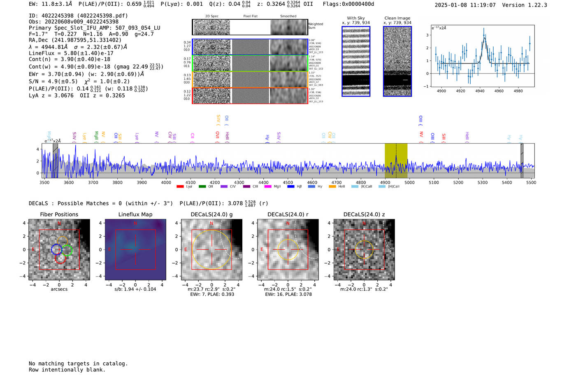Click the CIII legend swatch
Image resolution: width=576 pixels, height=392 pixels.
[x=246, y=186]
